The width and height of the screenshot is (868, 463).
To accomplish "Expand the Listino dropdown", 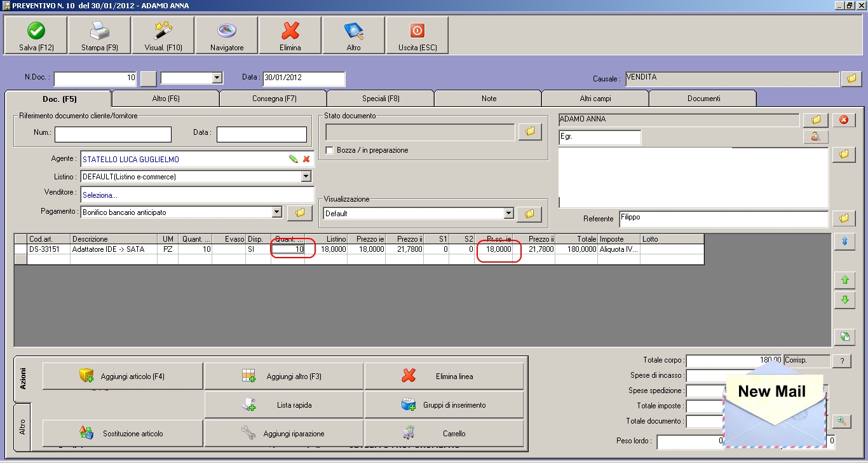I will [x=306, y=176].
